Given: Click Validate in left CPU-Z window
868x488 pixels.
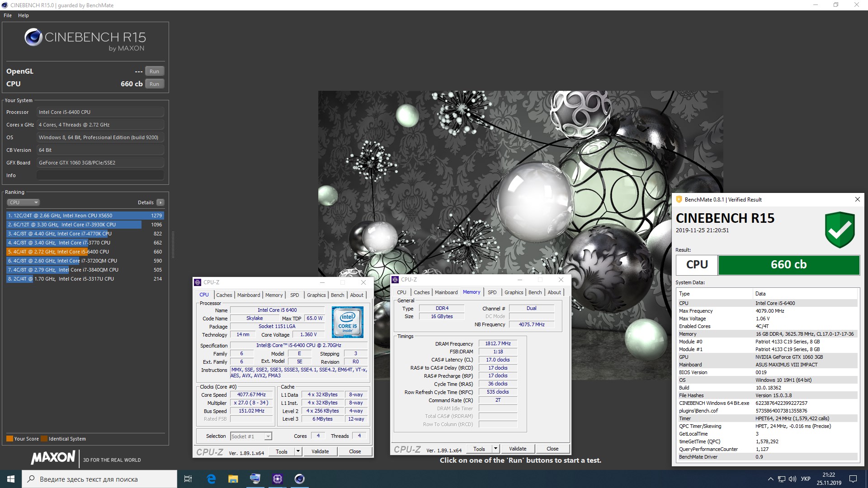Looking at the screenshot, I should pos(320,451).
